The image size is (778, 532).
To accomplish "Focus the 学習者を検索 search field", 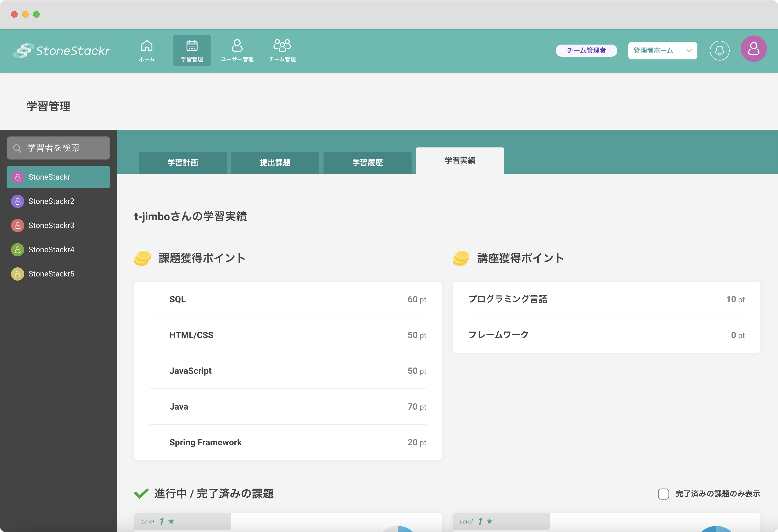I will click(x=58, y=148).
